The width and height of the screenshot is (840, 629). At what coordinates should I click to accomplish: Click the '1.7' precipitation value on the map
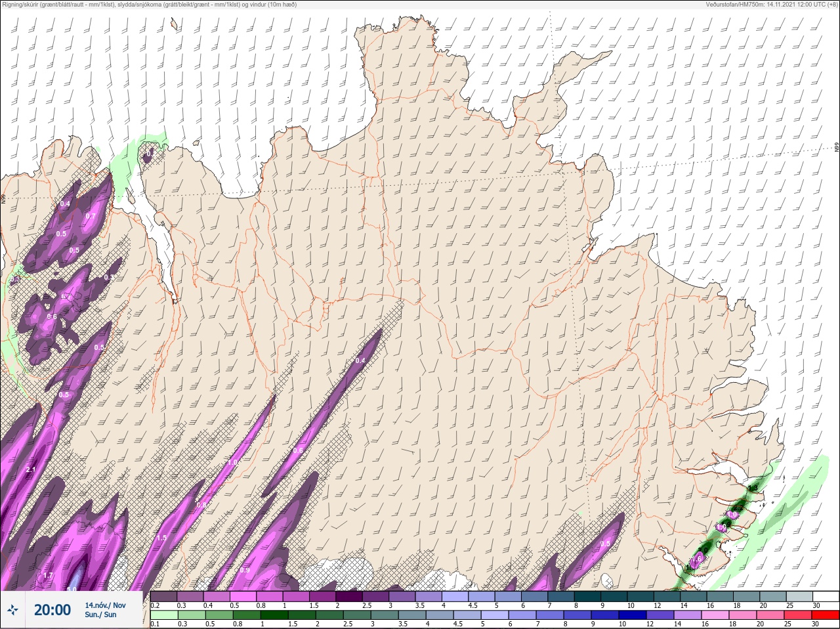(x=47, y=576)
